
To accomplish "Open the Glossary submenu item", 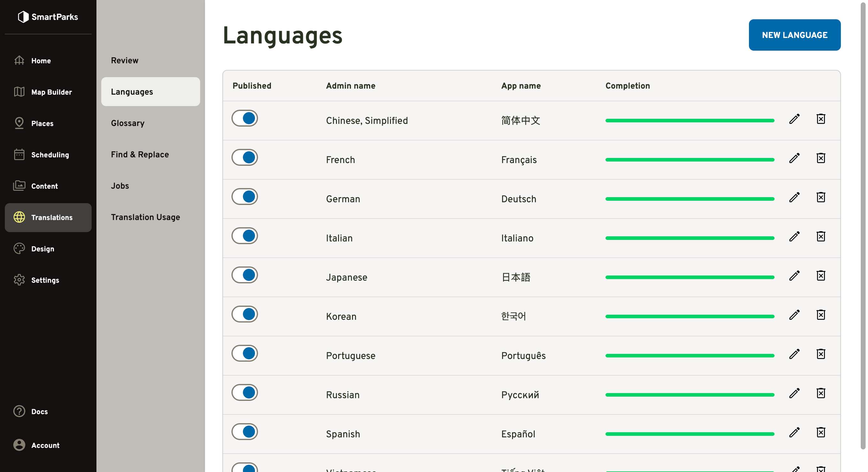I will [x=151, y=123].
